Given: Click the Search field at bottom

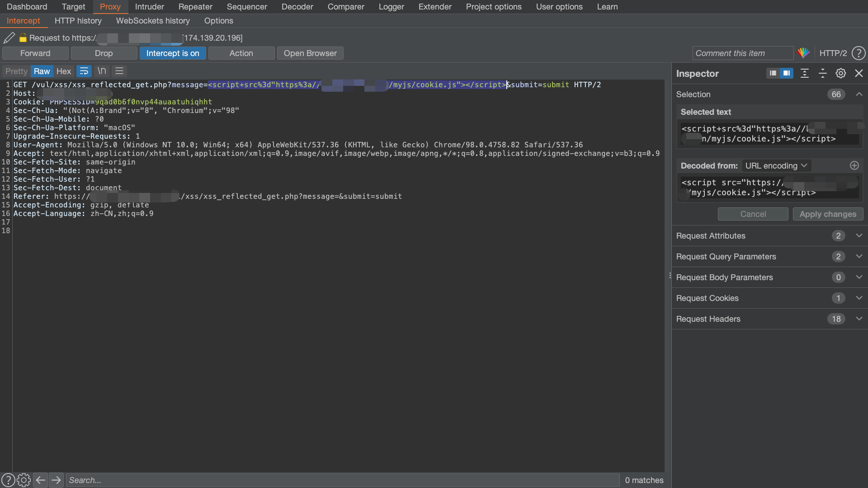Looking at the screenshot, I should pos(343,480).
